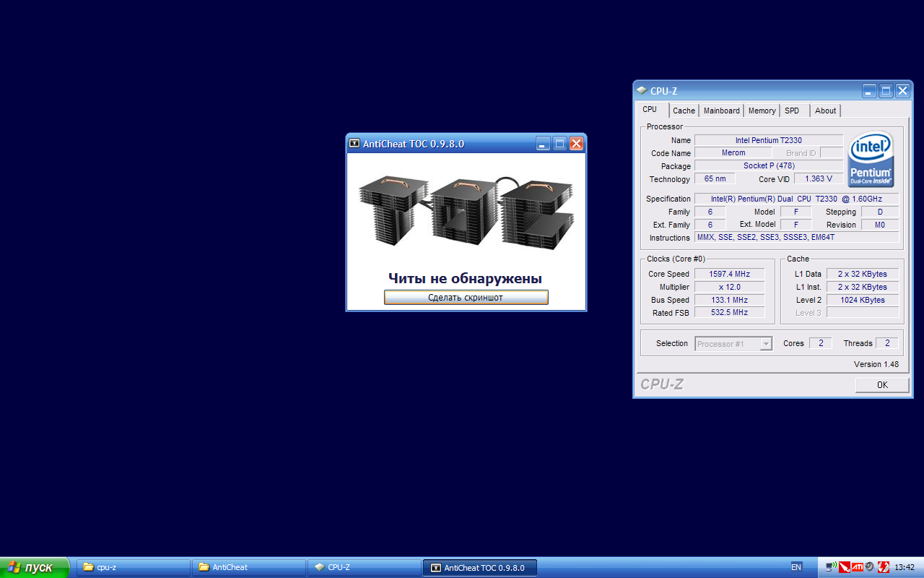
Task: Click the Core Speed value 1597.4 MHz
Action: click(730, 274)
